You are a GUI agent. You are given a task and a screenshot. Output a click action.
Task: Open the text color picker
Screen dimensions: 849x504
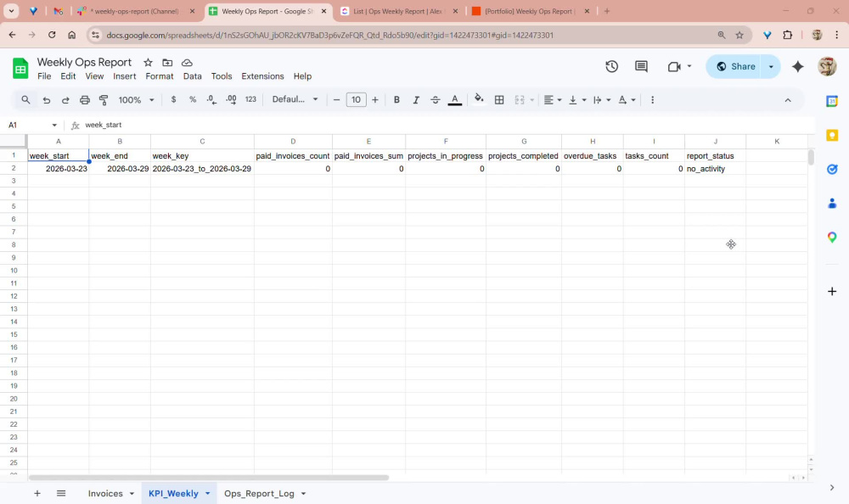[455, 99]
